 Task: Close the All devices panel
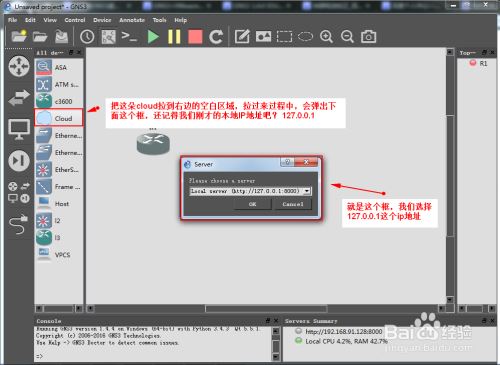click(x=79, y=52)
